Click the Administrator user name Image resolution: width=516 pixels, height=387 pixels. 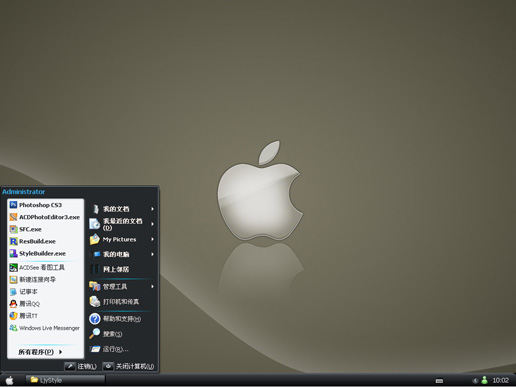coord(23,192)
